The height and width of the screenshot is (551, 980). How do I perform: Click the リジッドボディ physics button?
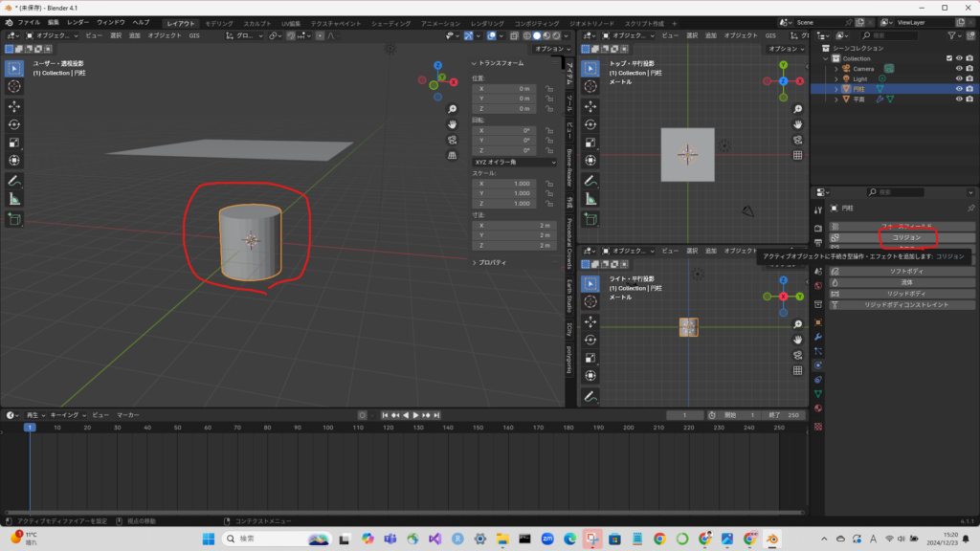(904, 294)
